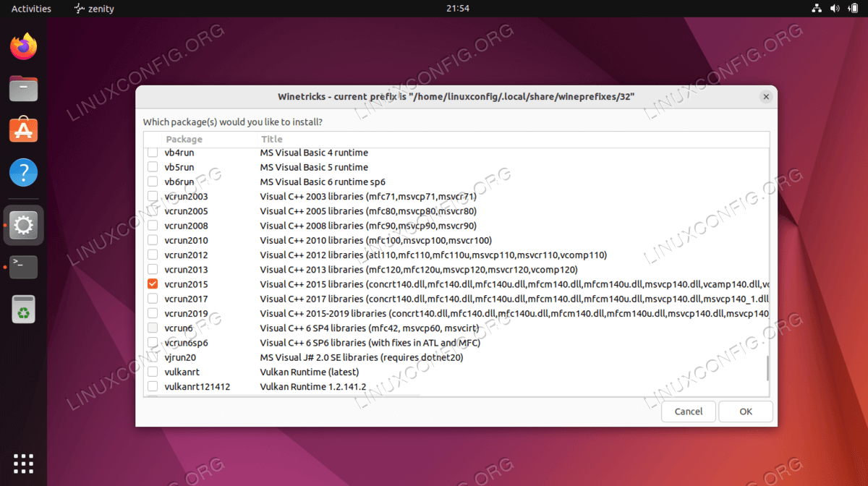Check the vulkanrt checkbox

[153, 372]
